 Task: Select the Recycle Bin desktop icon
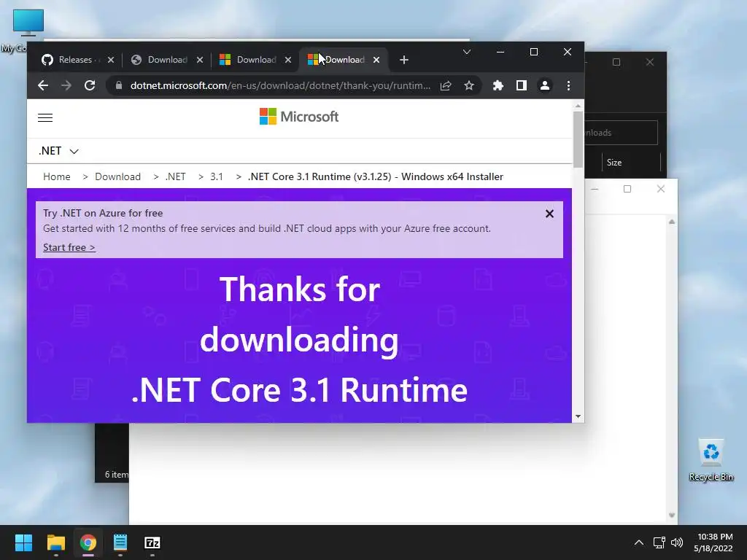[711, 460]
